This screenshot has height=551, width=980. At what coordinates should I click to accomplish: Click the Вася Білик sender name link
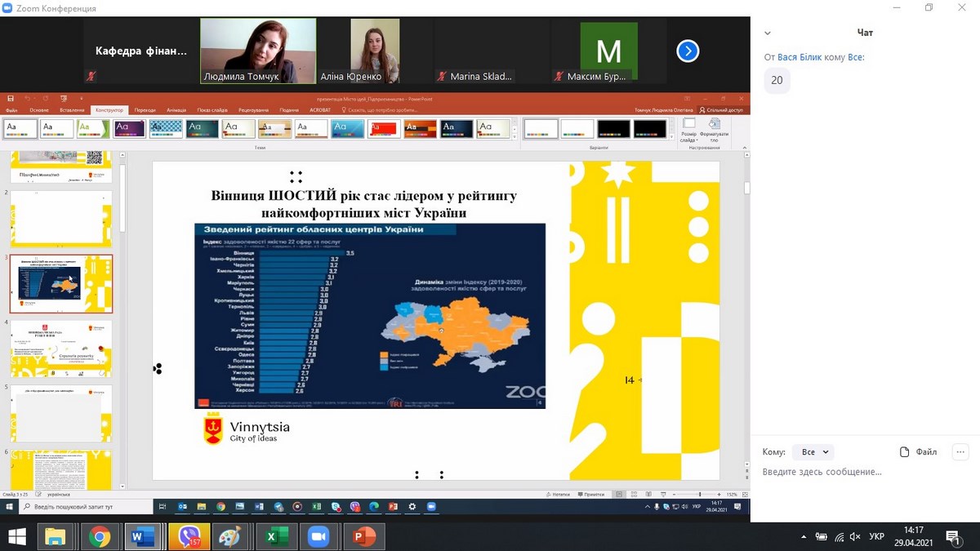799,57
